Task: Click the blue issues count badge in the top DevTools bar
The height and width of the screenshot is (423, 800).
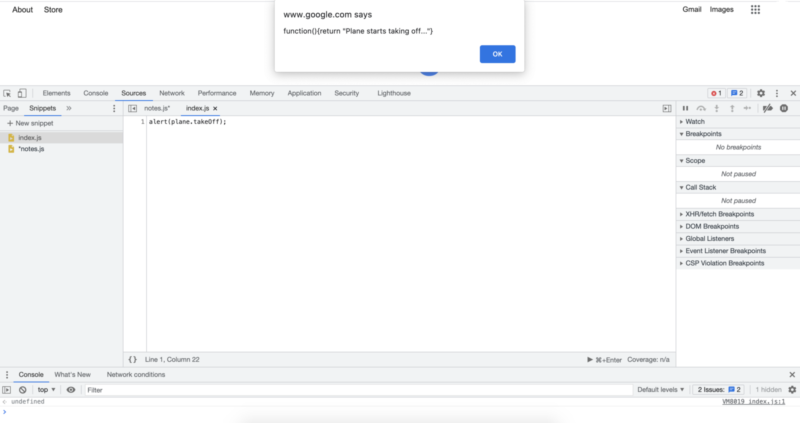Action: click(737, 93)
